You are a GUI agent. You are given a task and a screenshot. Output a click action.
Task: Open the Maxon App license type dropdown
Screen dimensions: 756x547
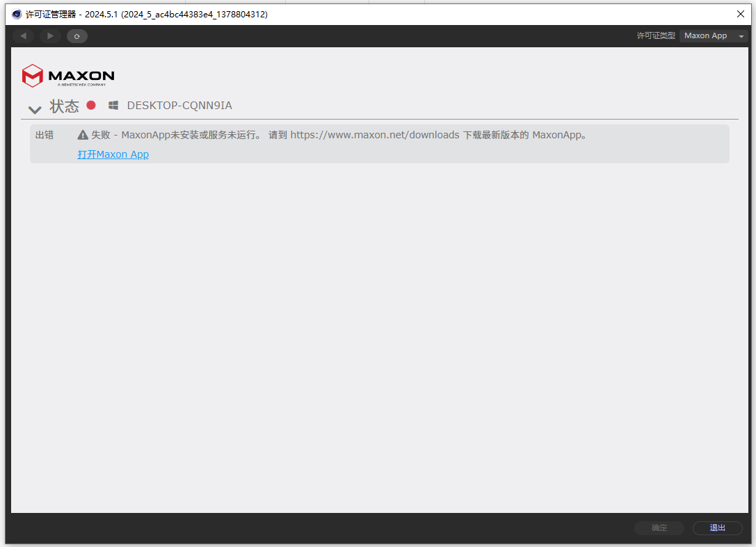pyautogui.click(x=714, y=36)
